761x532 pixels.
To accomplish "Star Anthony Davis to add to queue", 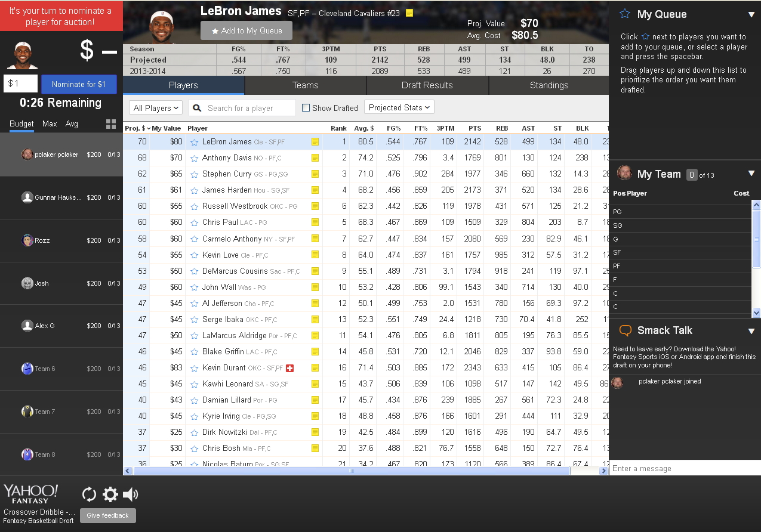I will (194, 158).
